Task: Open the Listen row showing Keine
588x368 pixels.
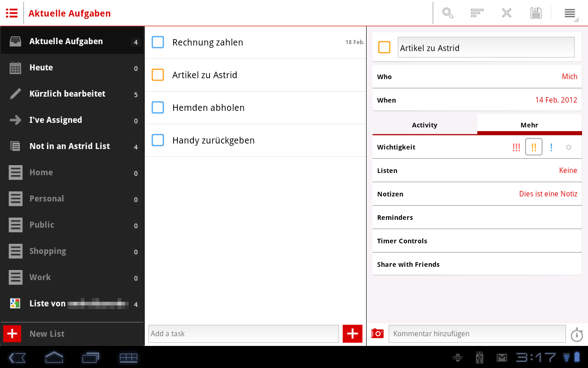Action: [477, 171]
